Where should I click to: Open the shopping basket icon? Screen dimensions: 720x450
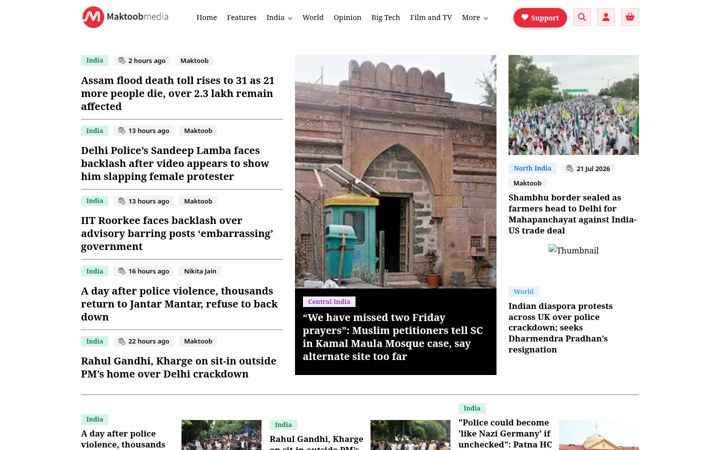(x=630, y=17)
